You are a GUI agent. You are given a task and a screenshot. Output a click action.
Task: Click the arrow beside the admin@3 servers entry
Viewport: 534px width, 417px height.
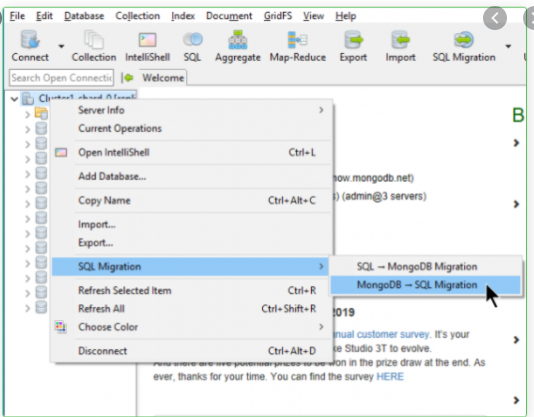(516, 204)
